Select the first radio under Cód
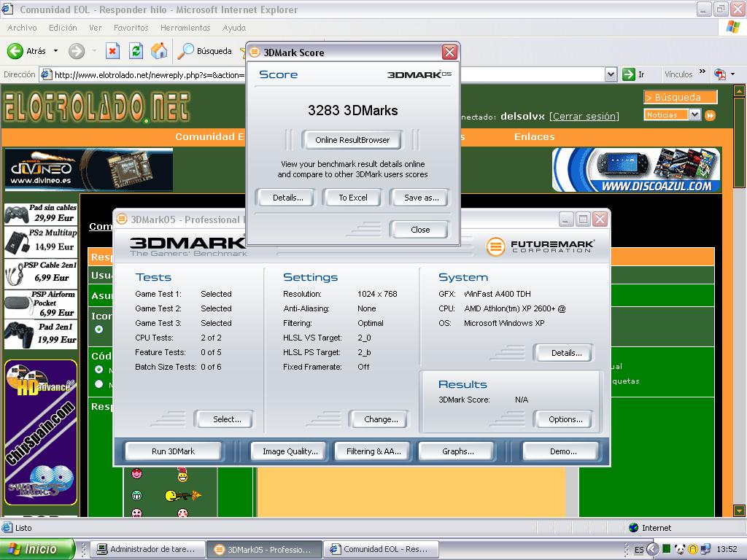 click(x=99, y=369)
